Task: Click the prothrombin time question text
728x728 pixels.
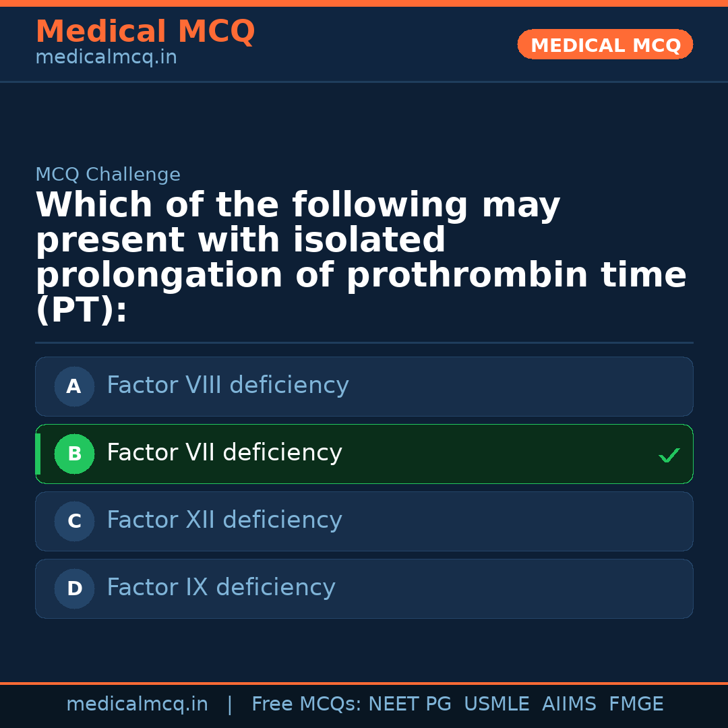Action: coord(361,257)
